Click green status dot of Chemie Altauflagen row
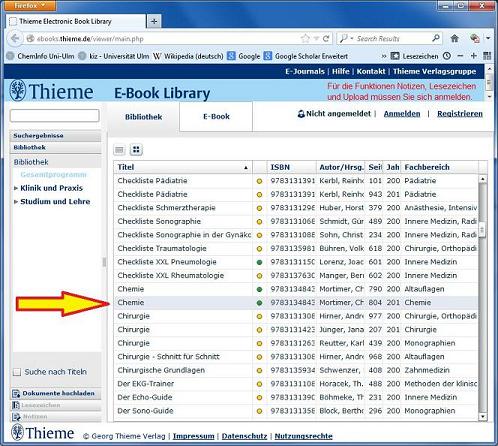Screen dimensions: 498x446 point(259,289)
